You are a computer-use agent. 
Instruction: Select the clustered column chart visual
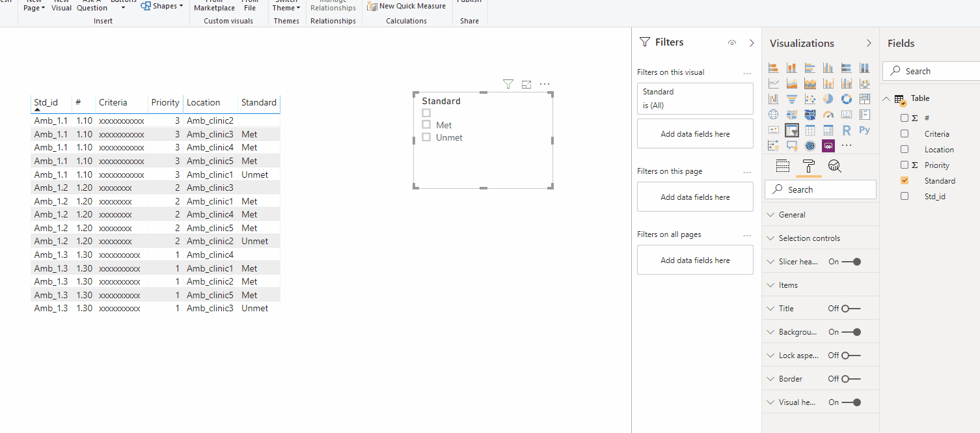(828, 68)
